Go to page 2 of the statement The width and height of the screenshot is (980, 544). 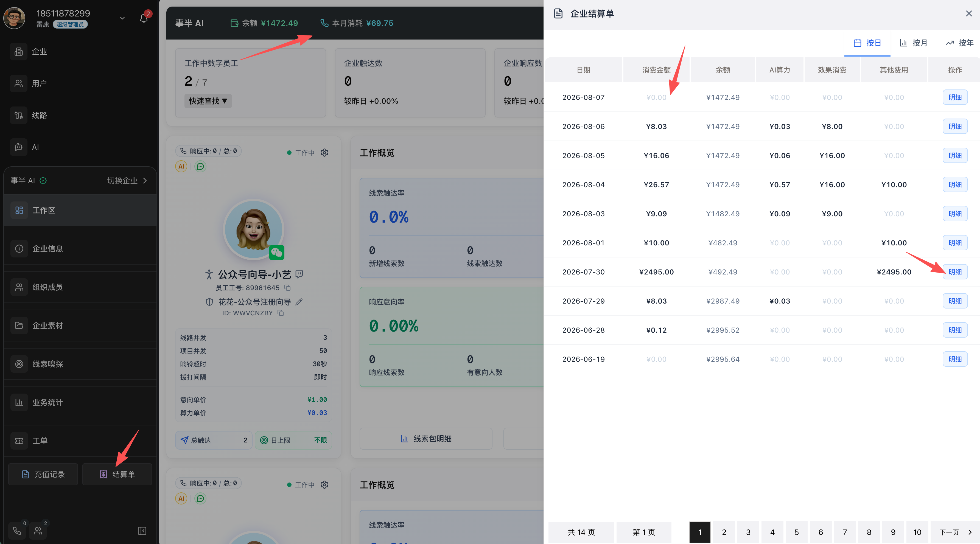coord(724,532)
